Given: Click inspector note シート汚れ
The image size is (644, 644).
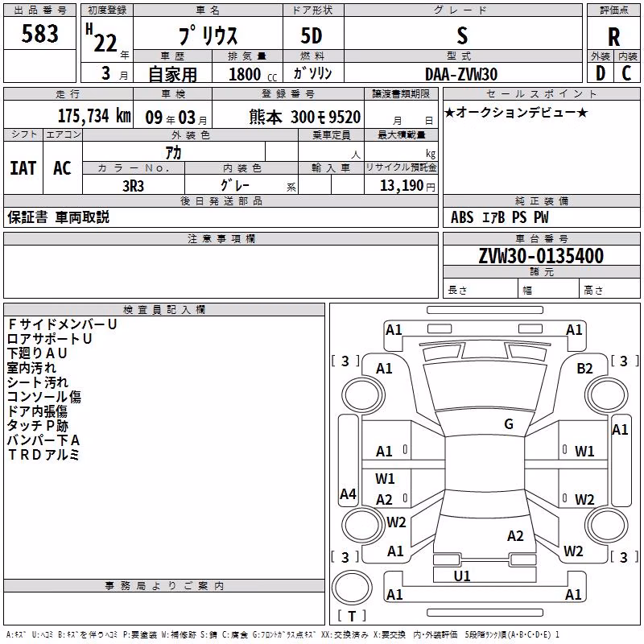Looking at the screenshot, I should pos(38,382).
